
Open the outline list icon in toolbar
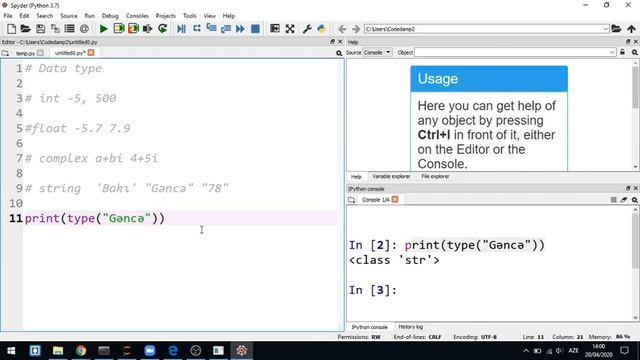(x=69, y=29)
